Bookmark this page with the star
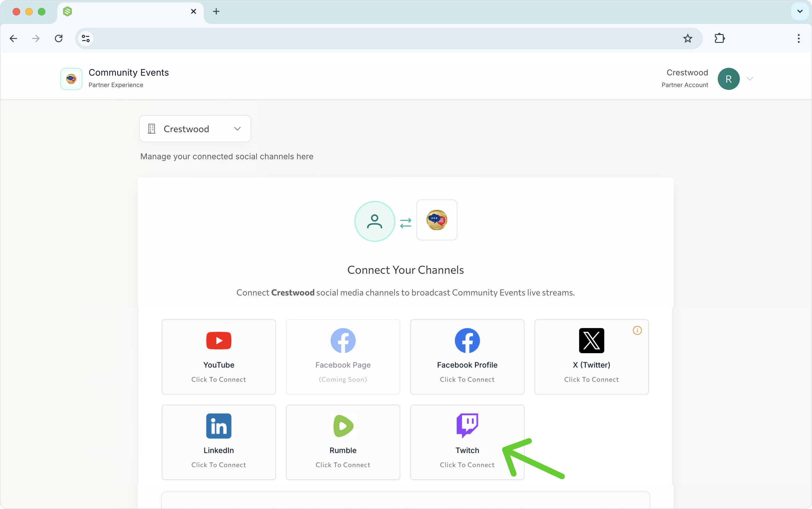 tap(687, 38)
